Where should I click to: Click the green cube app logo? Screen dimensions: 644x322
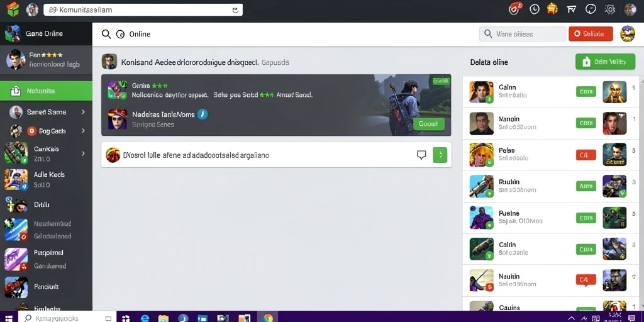pyautogui.click(x=13, y=9)
